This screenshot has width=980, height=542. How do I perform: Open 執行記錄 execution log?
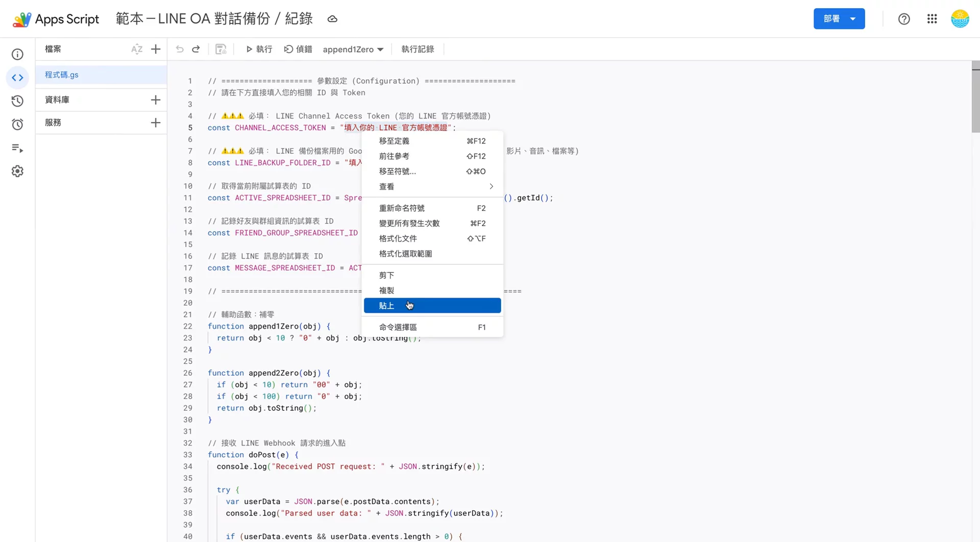click(x=418, y=49)
